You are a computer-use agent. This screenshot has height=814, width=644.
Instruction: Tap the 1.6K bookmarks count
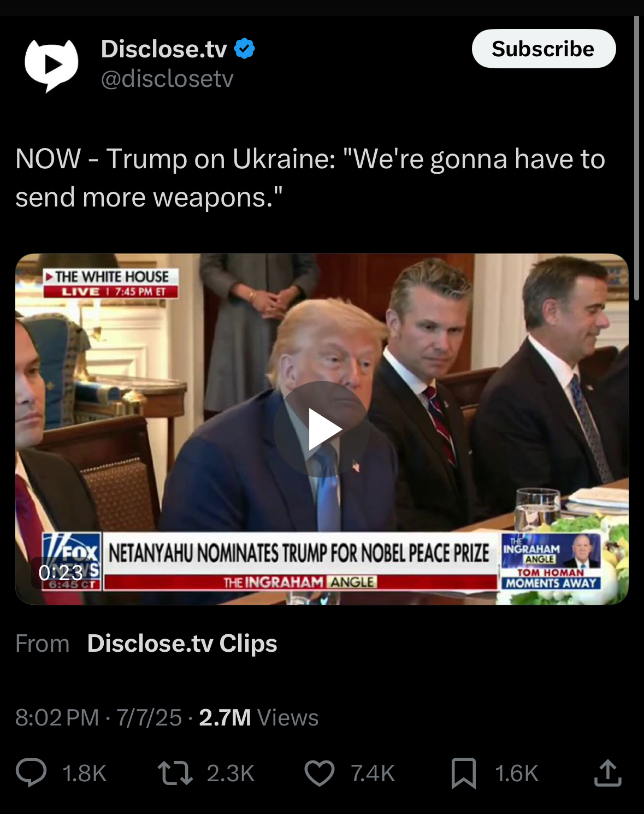(517, 774)
